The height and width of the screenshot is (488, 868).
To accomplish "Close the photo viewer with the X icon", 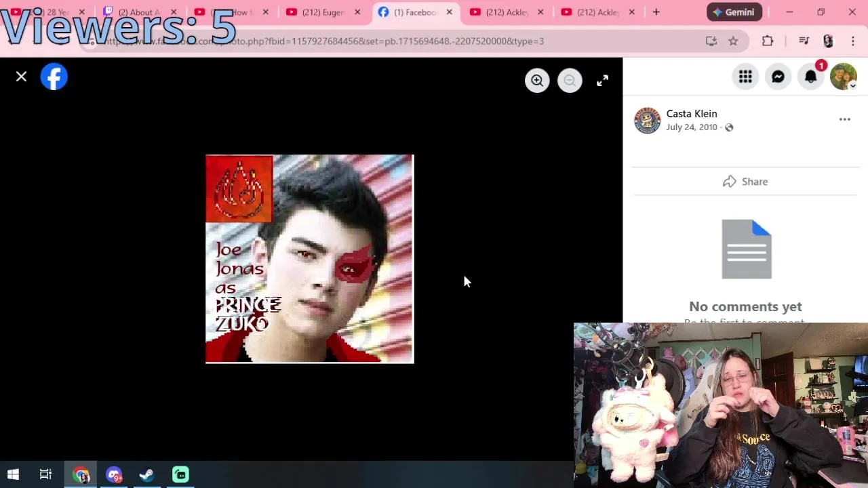I will pyautogui.click(x=21, y=77).
